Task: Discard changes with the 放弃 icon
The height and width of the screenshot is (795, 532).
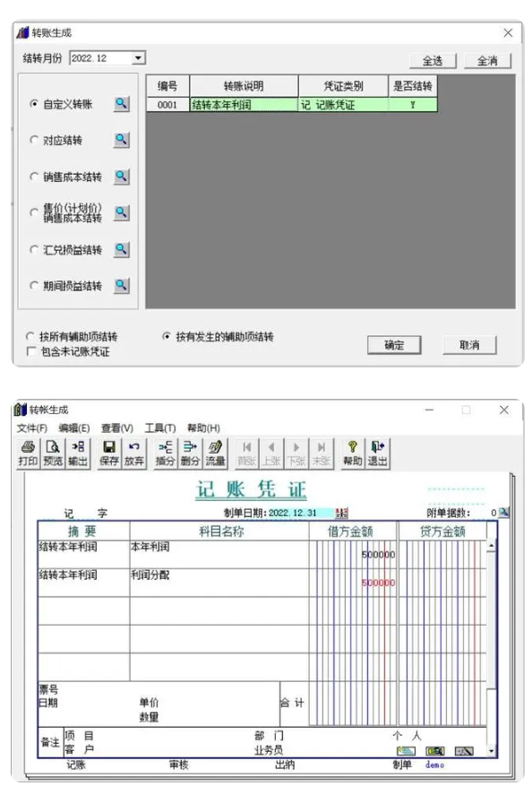Action: click(x=133, y=454)
